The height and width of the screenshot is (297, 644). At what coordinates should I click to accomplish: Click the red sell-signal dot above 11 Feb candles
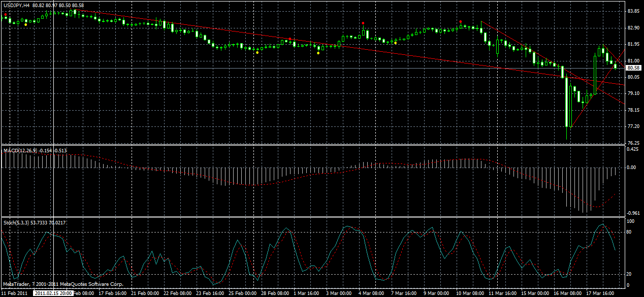[6, 14]
